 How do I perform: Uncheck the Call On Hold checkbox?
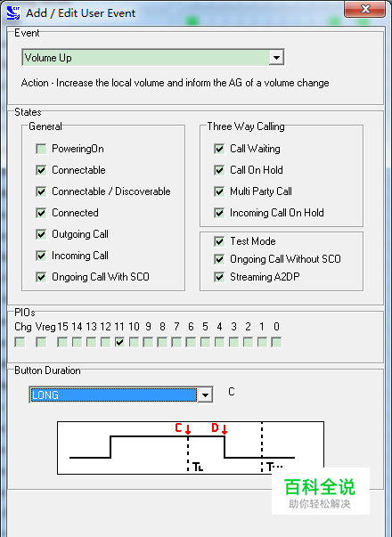pyautogui.click(x=219, y=170)
